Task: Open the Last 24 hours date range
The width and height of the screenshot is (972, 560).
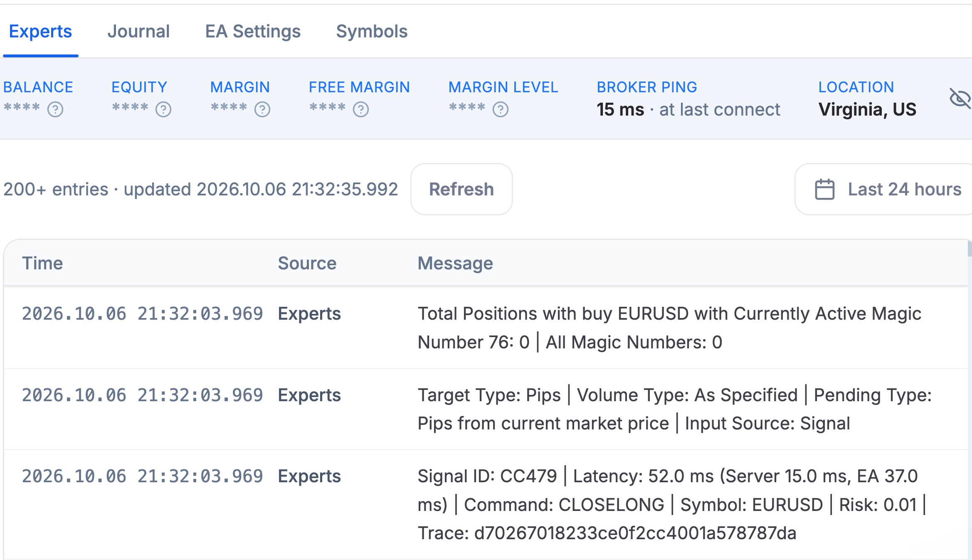Action: click(x=883, y=189)
